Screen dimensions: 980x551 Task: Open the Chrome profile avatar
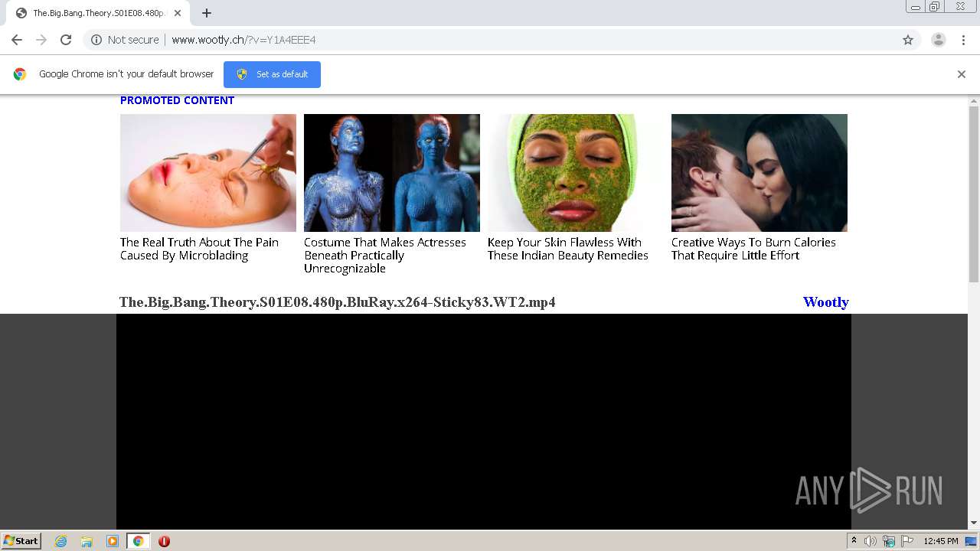point(939,40)
